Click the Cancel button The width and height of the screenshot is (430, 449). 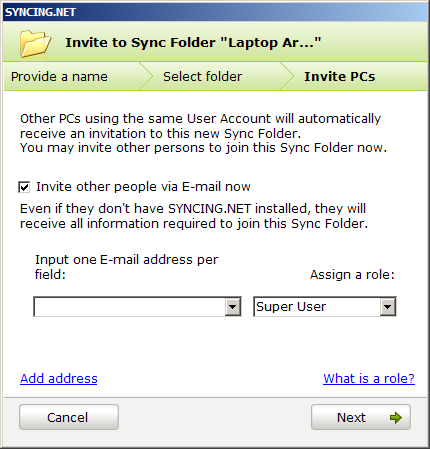coord(69,417)
